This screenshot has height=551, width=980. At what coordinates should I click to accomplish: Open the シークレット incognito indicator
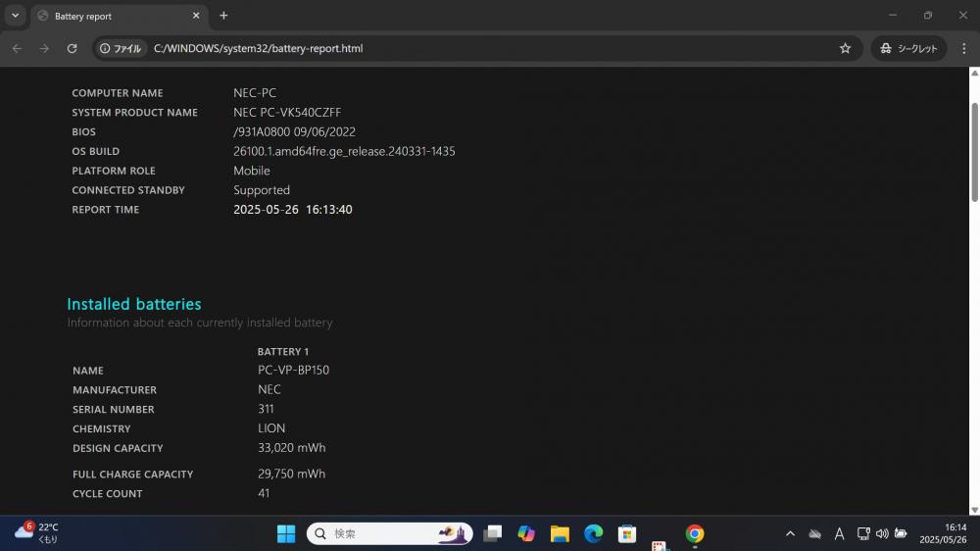[x=908, y=48]
